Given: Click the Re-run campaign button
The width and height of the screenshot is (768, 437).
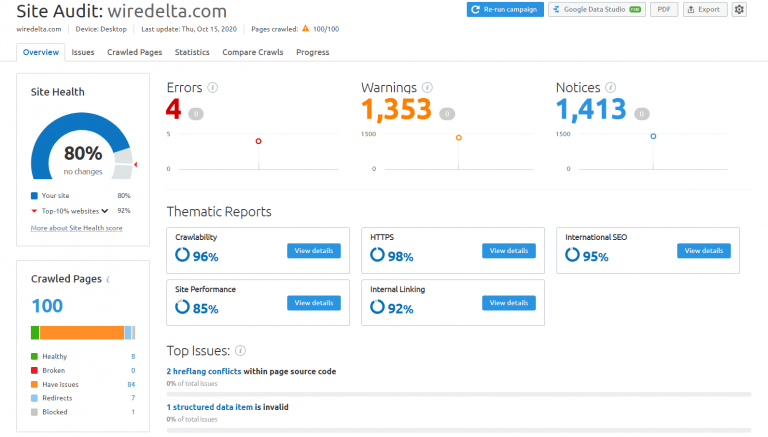Looking at the screenshot, I should tap(505, 9).
